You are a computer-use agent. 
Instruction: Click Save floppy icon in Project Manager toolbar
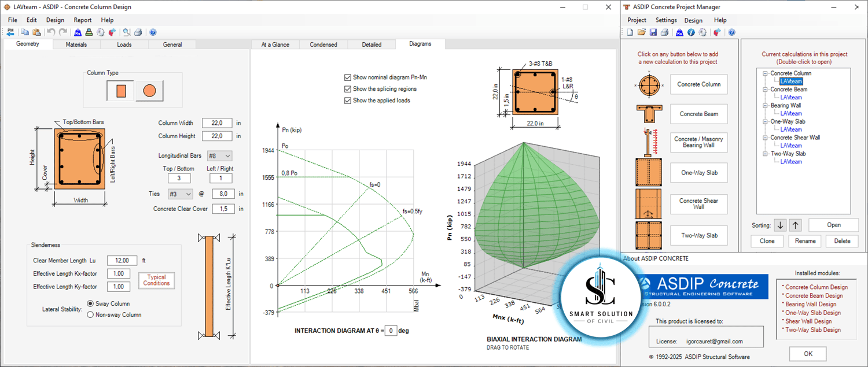pos(653,32)
